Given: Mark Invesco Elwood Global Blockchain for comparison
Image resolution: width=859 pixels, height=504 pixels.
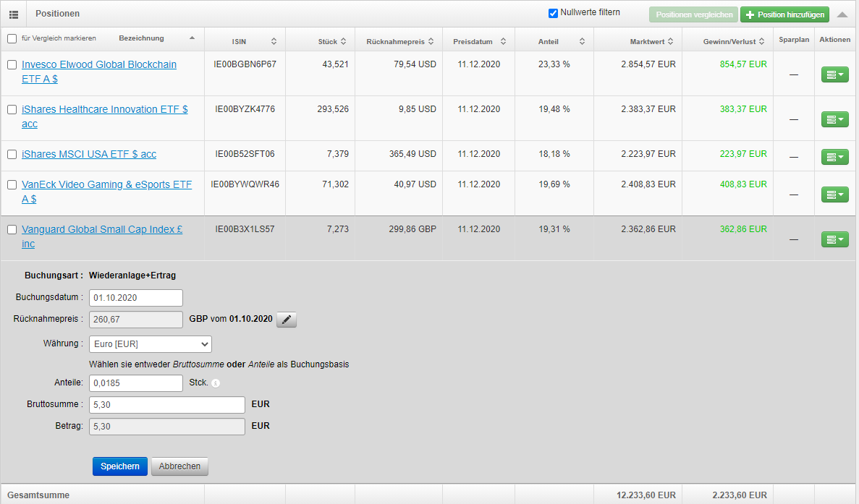Looking at the screenshot, I should (x=12, y=64).
